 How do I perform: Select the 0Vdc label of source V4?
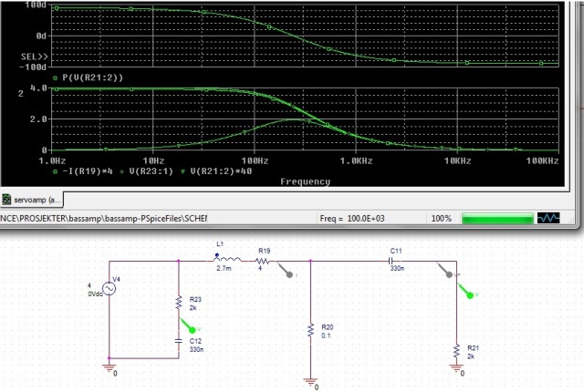tap(95, 294)
